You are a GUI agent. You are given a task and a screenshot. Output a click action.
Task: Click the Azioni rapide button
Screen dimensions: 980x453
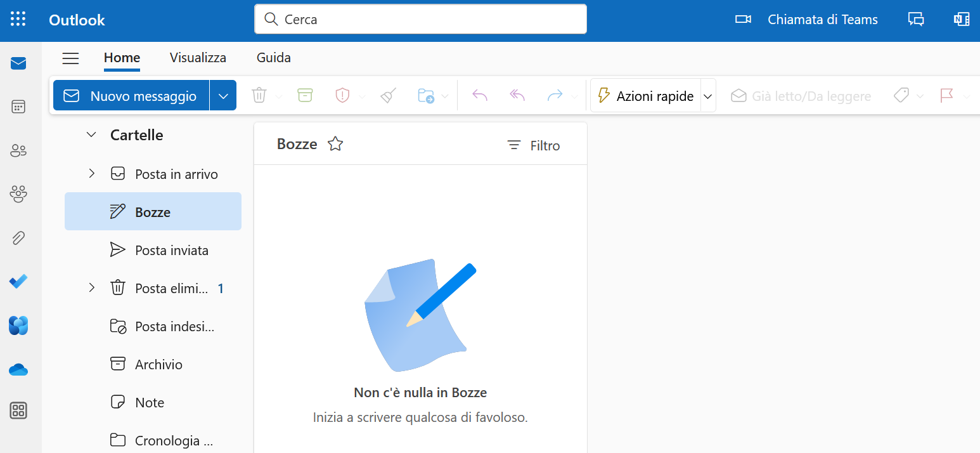coord(646,96)
